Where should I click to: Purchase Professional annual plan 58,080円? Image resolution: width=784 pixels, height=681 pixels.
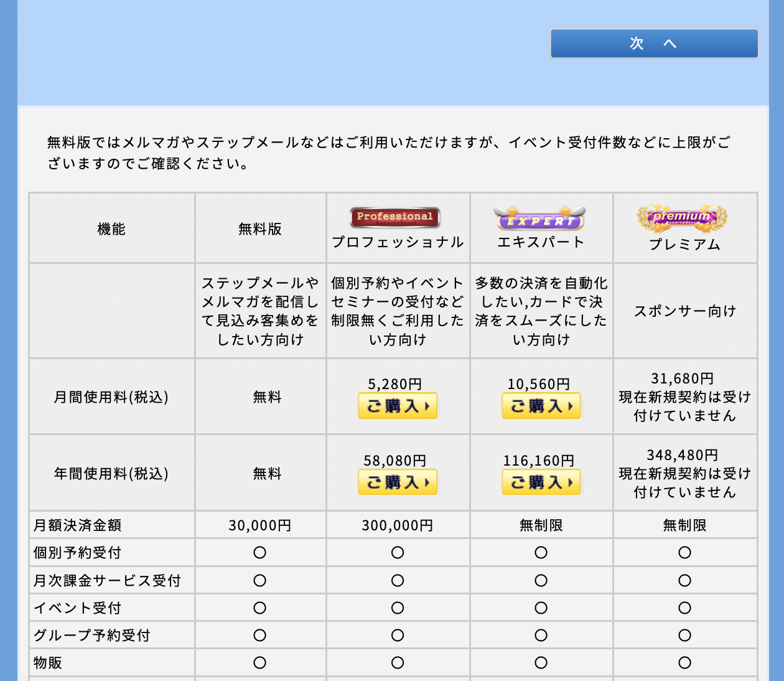click(398, 482)
